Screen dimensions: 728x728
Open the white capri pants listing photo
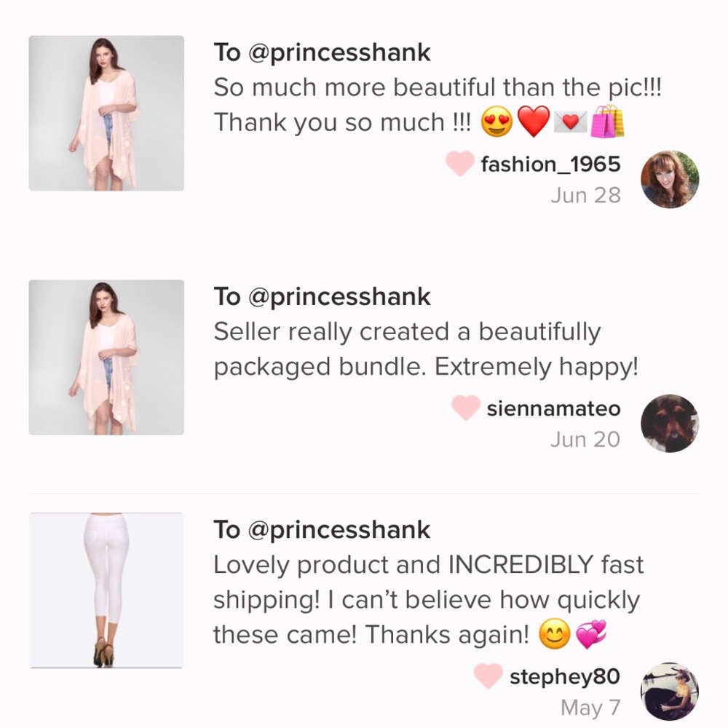pyautogui.click(x=106, y=590)
